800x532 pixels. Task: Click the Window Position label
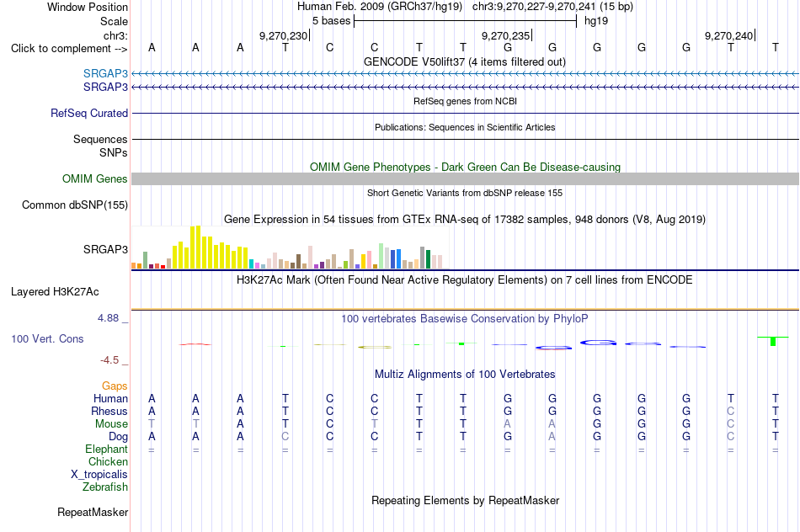pyautogui.click(x=88, y=7)
